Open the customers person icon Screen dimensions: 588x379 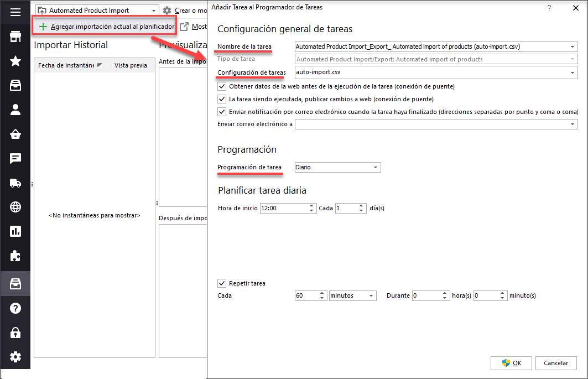click(15, 110)
